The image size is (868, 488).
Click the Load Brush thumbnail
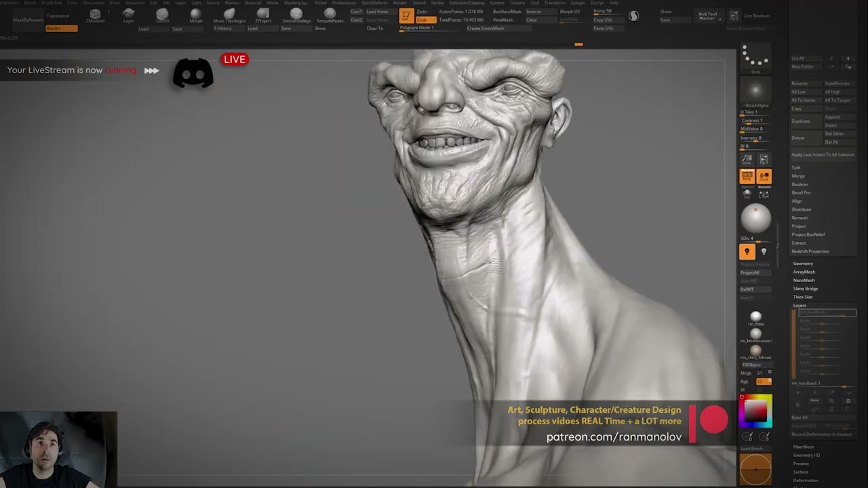(x=755, y=469)
